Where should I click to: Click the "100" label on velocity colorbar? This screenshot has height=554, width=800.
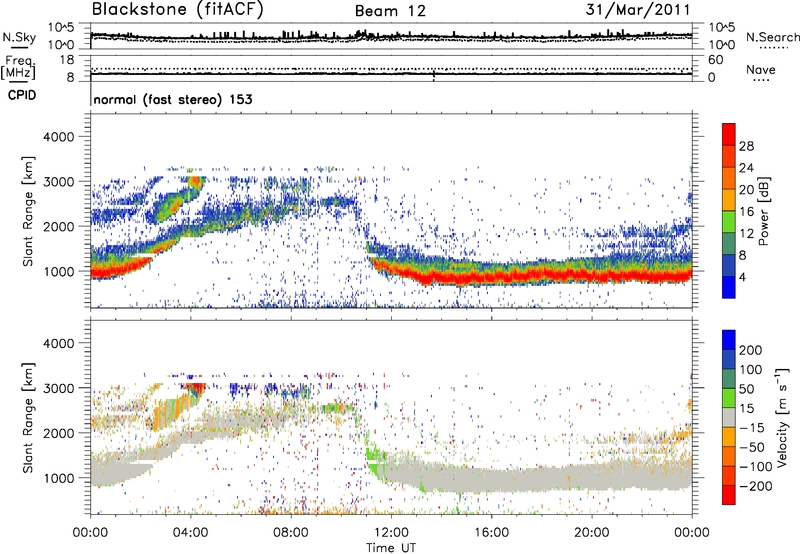(751, 370)
